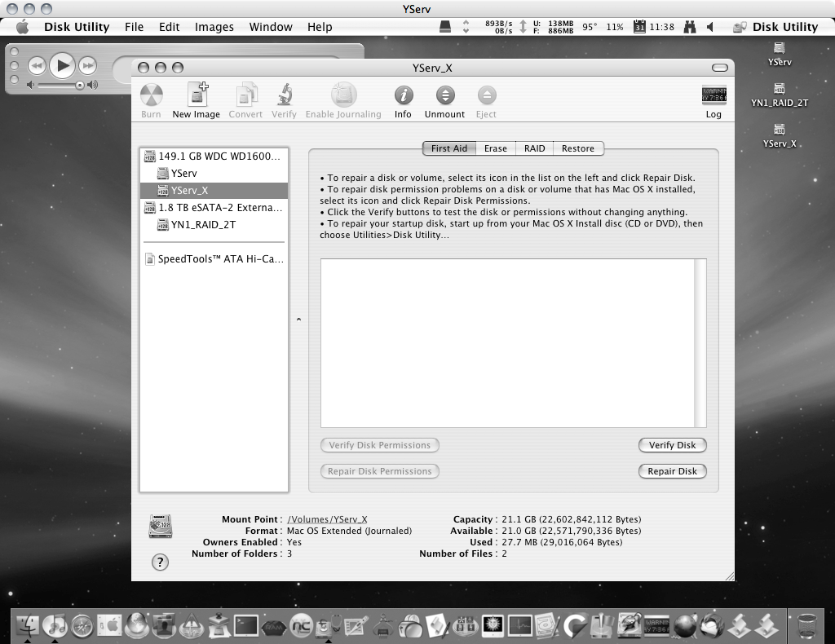Image resolution: width=835 pixels, height=644 pixels.
Task: Open Activity Monitor from the Dock
Action: click(519, 626)
